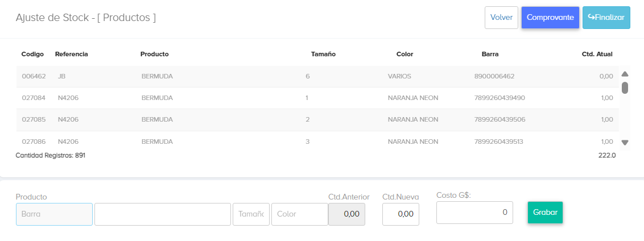The height and width of the screenshot is (241, 644).
Task: Click the Finalizar button
Action: click(606, 18)
